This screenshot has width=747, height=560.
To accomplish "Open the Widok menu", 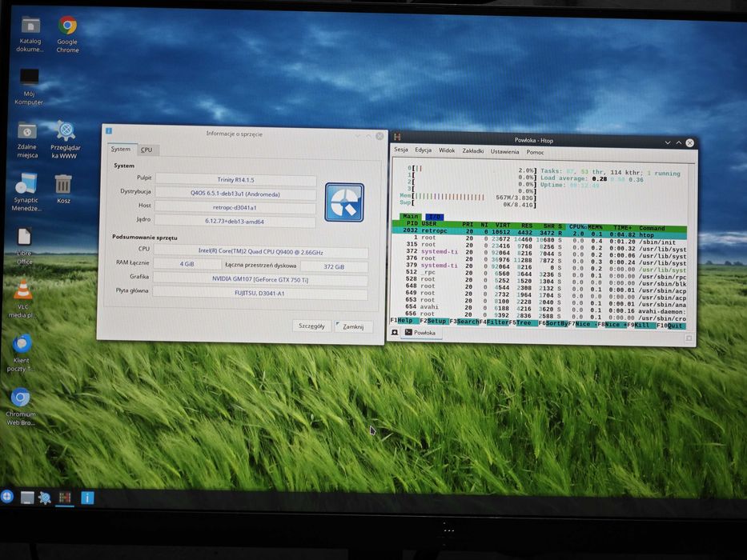I will point(447,150).
